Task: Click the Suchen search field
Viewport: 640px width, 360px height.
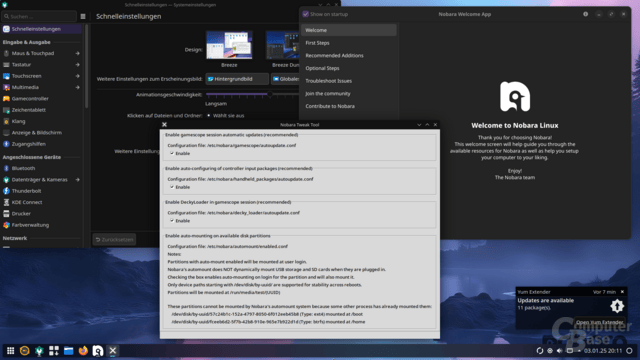Action: coord(39,16)
